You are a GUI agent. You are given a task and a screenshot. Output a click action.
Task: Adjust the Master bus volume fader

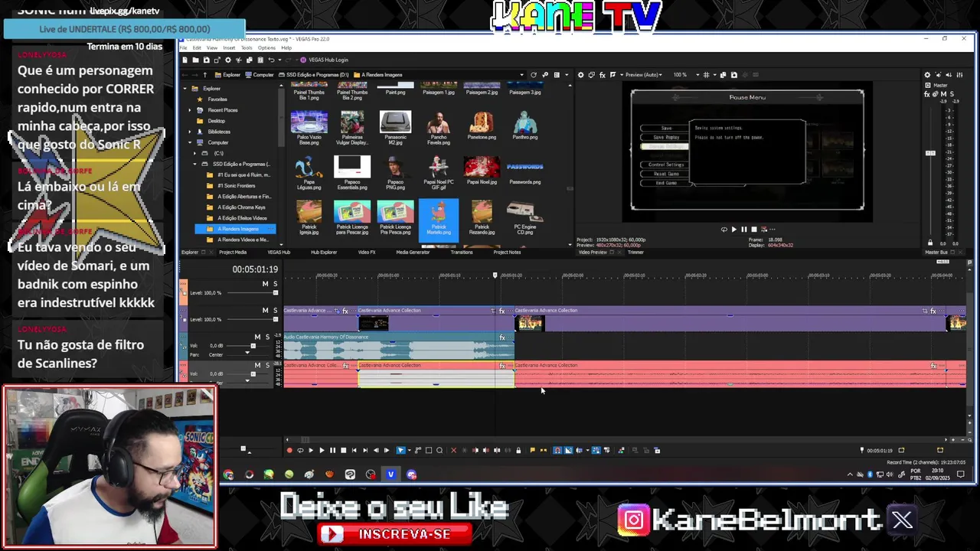930,153
